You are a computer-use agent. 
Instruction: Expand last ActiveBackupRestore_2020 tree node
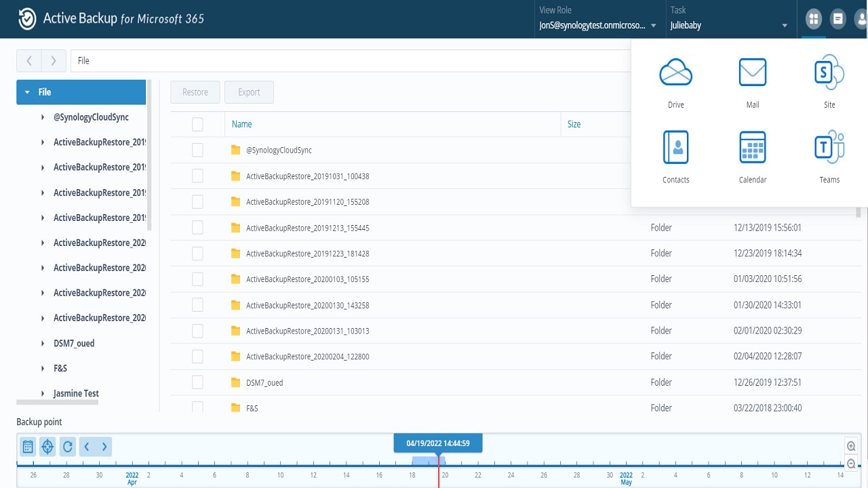pyautogui.click(x=43, y=318)
